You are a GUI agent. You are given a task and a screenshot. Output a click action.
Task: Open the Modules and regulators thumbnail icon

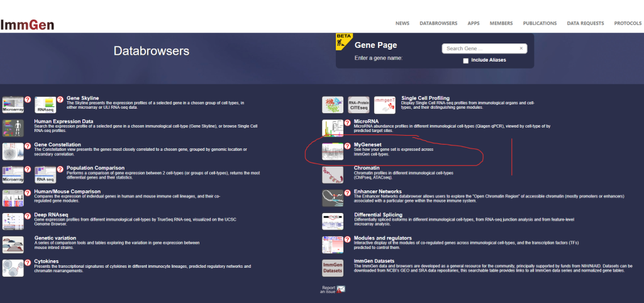pyautogui.click(x=333, y=245)
